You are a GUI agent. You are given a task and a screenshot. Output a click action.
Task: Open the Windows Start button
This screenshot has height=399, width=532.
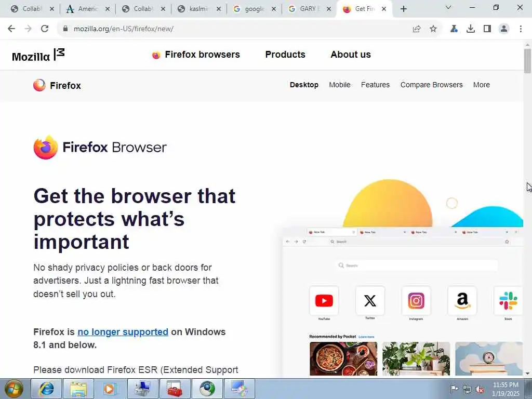point(14,389)
